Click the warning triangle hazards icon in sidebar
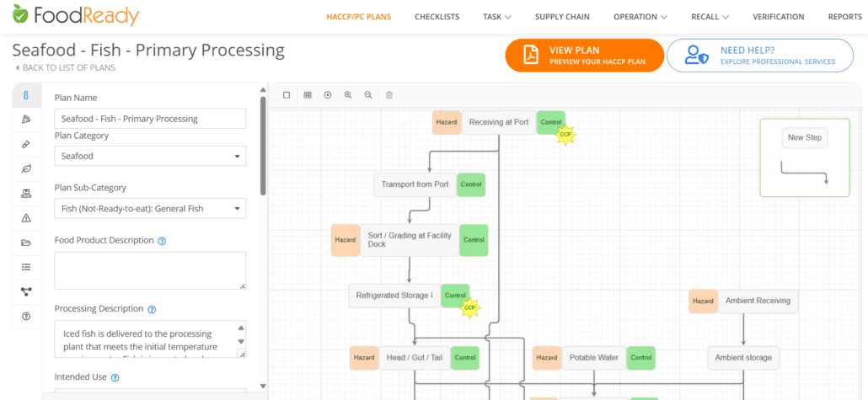 (x=27, y=218)
